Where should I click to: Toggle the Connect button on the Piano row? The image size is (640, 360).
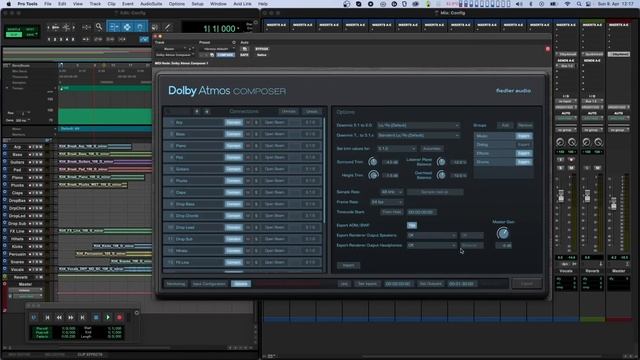[x=233, y=146]
